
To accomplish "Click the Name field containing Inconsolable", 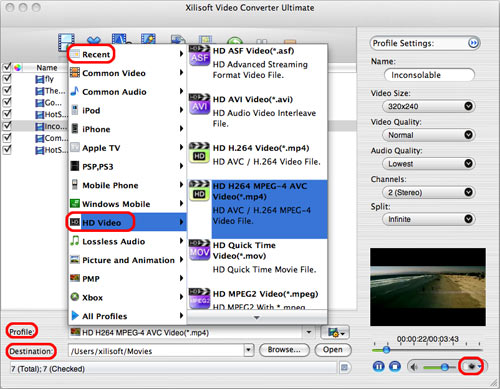I will [429, 75].
